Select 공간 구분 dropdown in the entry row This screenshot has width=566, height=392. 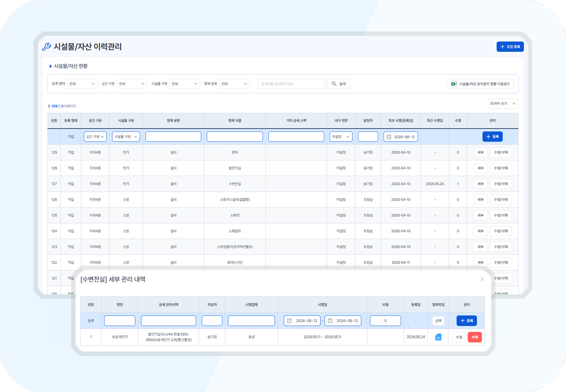[x=95, y=137]
